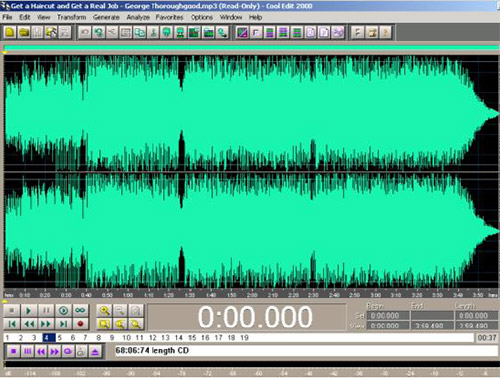Click the level meter bar at the bottom
Screen dimensions: 500x380
point(251,363)
